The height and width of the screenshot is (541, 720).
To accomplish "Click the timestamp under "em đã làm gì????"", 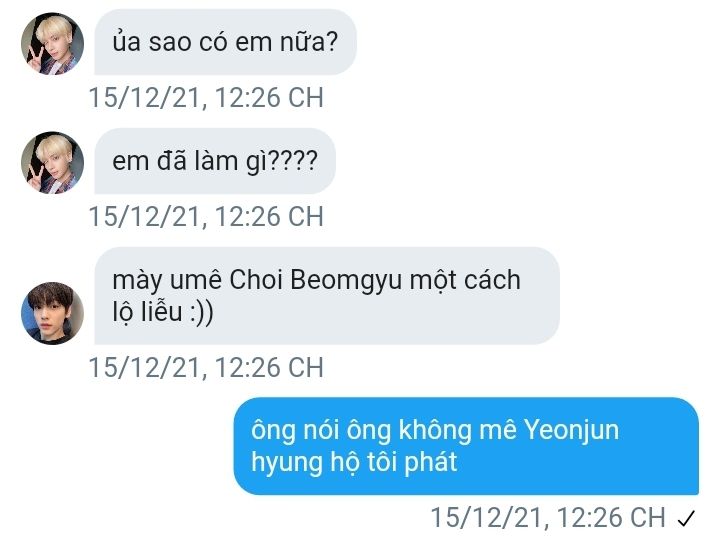I will 206,217.
